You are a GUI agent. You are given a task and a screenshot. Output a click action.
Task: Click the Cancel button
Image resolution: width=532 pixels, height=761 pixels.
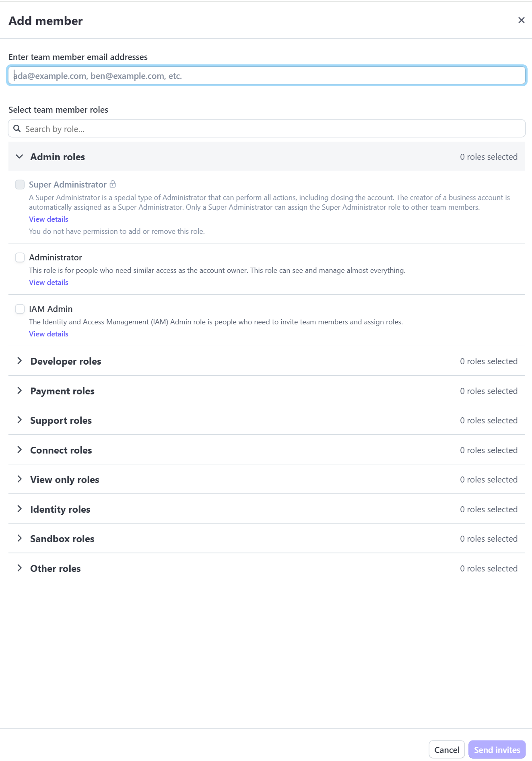[446, 749]
